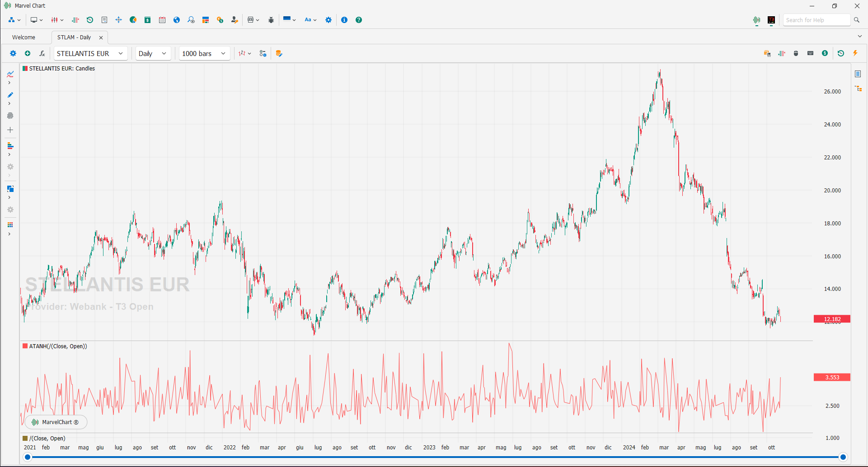Open the currency coins icon
Screen dimensions: 868x467
coord(220,20)
